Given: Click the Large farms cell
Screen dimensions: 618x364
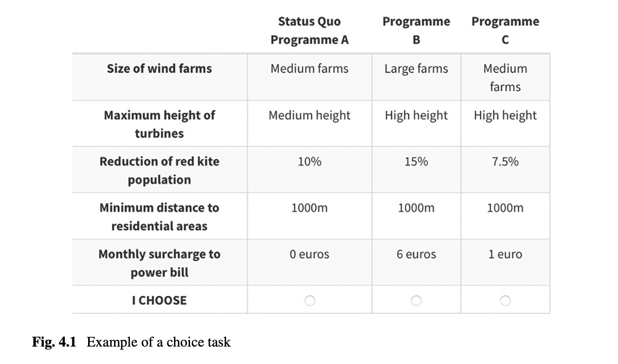Looking at the screenshot, I should (416, 68).
